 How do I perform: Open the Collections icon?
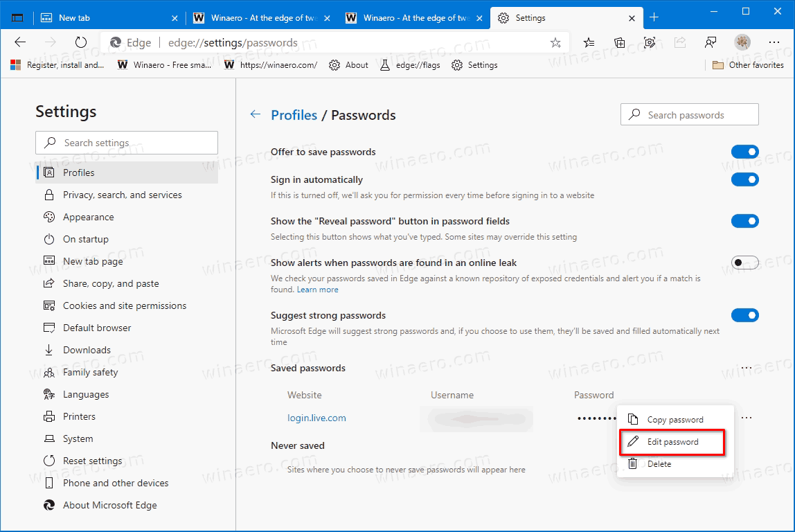620,42
